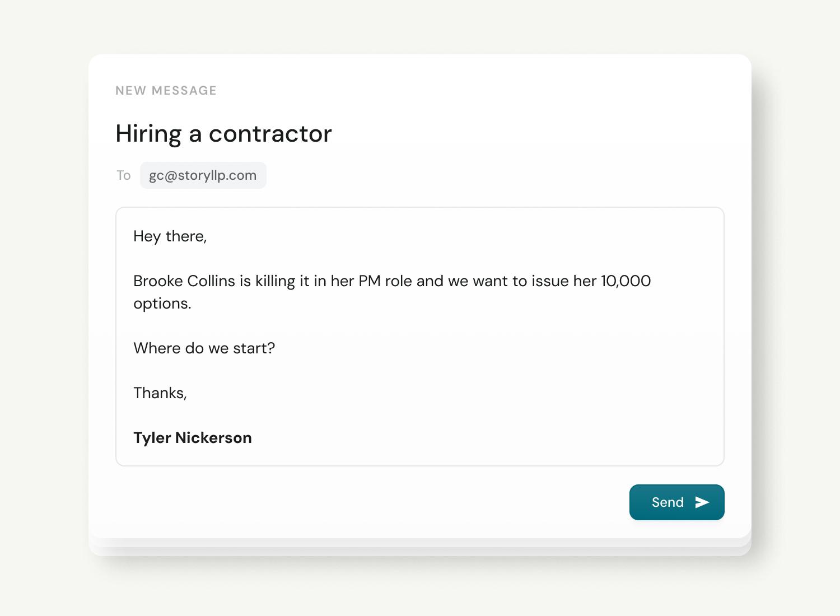Click the 'Hiring a contractor' subject line
This screenshot has height=616, width=840.
point(223,134)
